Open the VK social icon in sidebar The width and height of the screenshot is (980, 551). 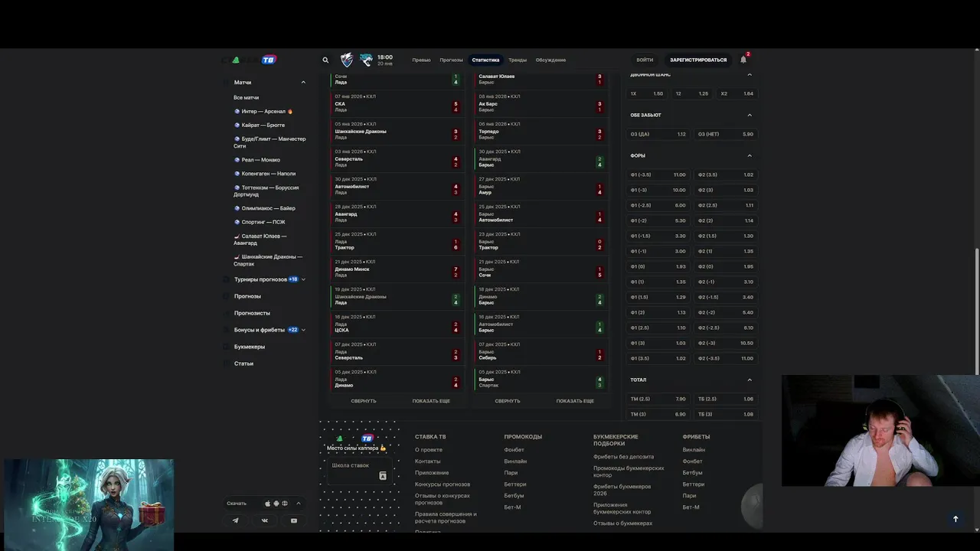coord(265,520)
